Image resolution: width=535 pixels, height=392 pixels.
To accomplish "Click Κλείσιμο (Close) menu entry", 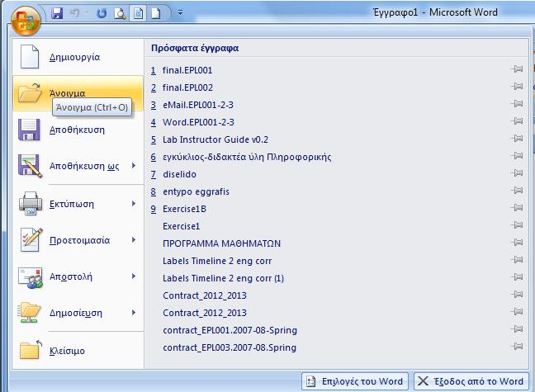I will coord(78,351).
